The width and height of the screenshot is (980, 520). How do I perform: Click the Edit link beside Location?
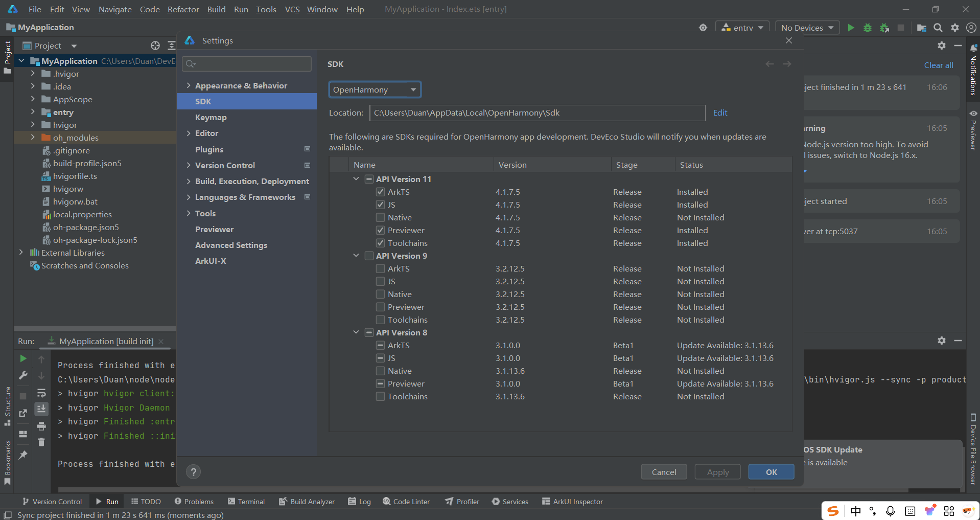pos(720,112)
